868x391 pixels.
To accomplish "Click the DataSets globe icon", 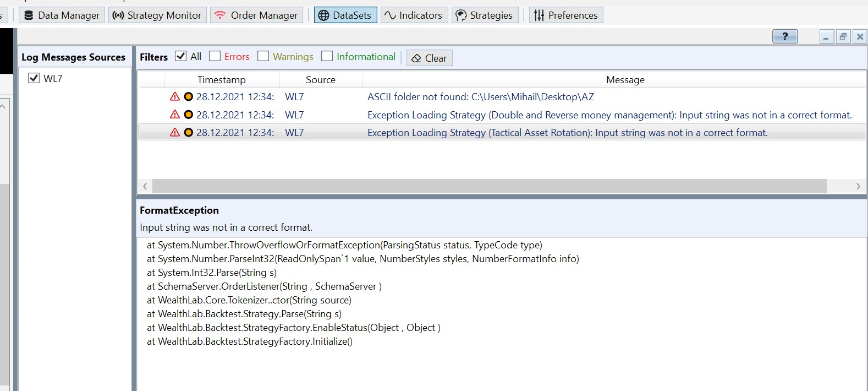I will coord(324,15).
